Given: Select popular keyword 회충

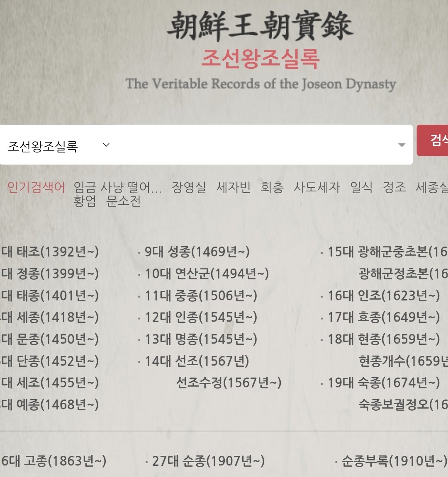Looking at the screenshot, I should point(272,187).
